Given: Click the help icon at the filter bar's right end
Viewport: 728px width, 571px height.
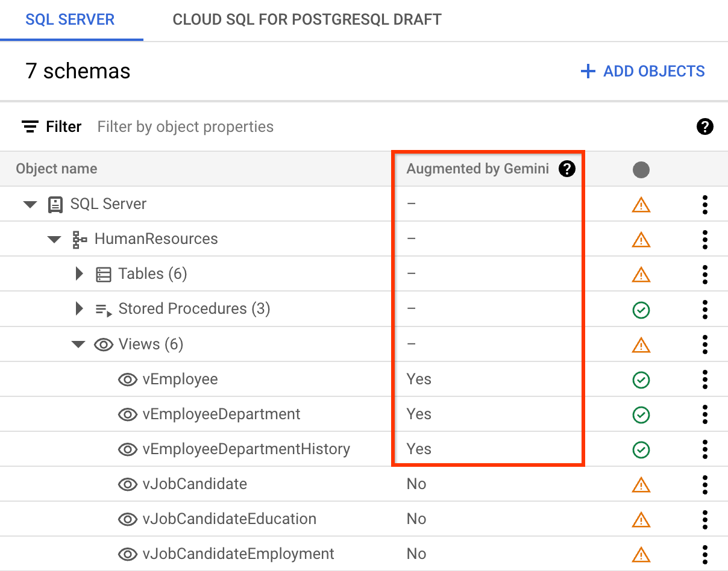Looking at the screenshot, I should [x=705, y=126].
